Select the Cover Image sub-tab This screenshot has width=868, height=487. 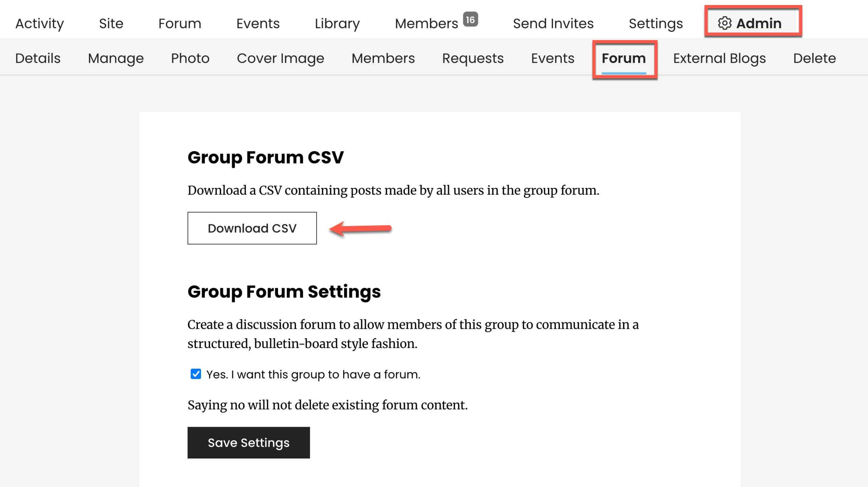click(280, 58)
